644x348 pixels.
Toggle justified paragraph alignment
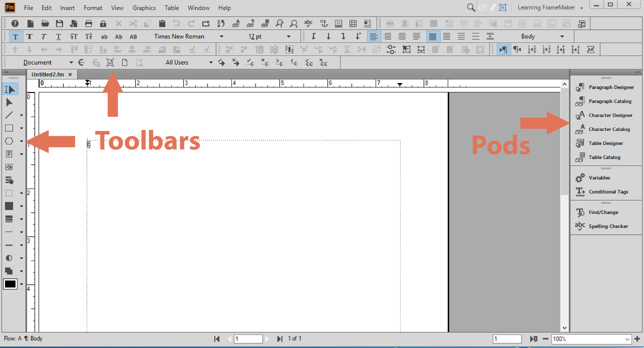417,37
